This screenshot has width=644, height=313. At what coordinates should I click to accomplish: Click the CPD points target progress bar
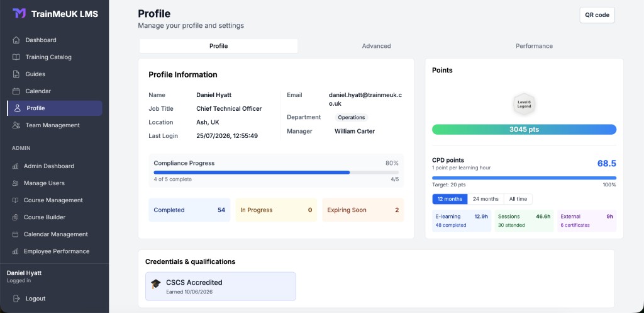pyautogui.click(x=524, y=178)
